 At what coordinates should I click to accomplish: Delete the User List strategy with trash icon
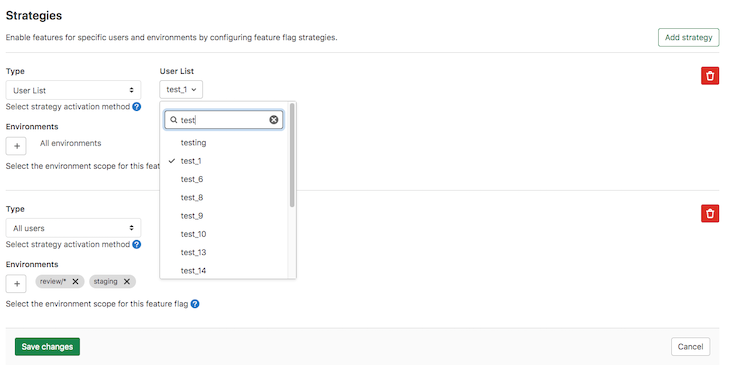pos(710,76)
